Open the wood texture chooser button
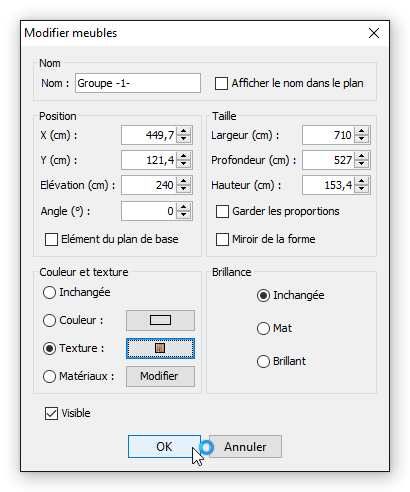This screenshot has width=410, height=492. pyautogui.click(x=160, y=348)
